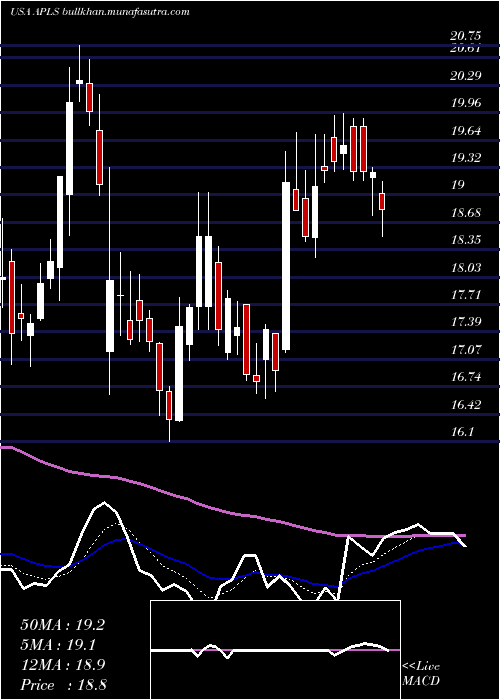Click the 18.03 price axis label
Viewport: 500px width, 700px height.
point(466,268)
